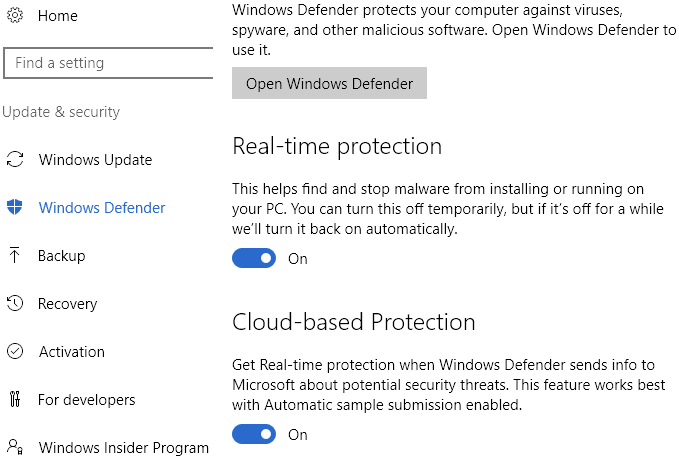Select the Windows Defender menu label
The height and width of the screenshot is (462, 679).
pos(102,208)
